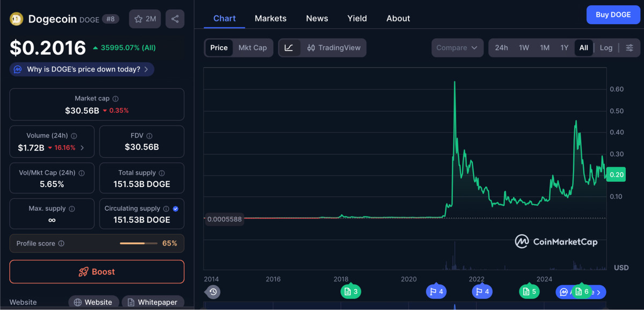Click the share icon next to Dogecoin

pyautogui.click(x=175, y=19)
